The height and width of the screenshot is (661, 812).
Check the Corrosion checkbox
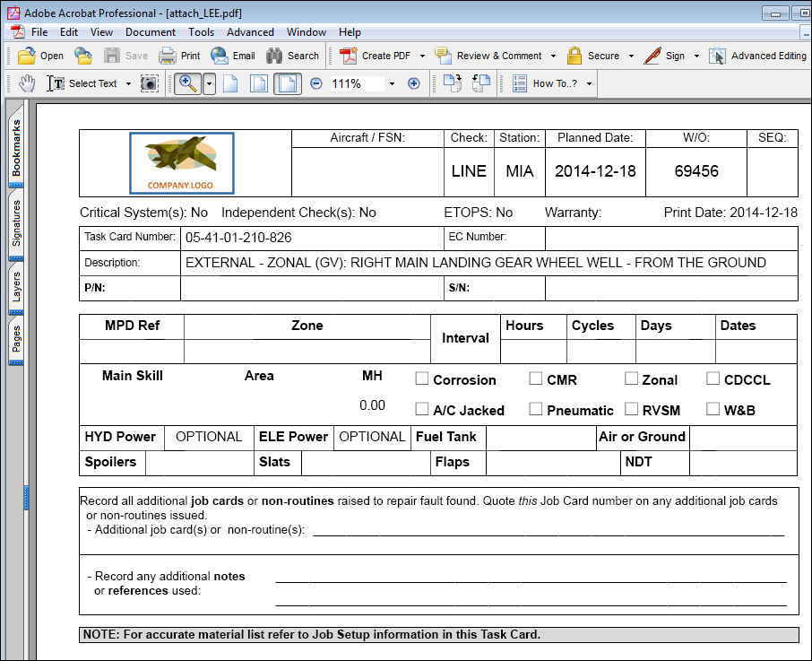[x=422, y=378]
